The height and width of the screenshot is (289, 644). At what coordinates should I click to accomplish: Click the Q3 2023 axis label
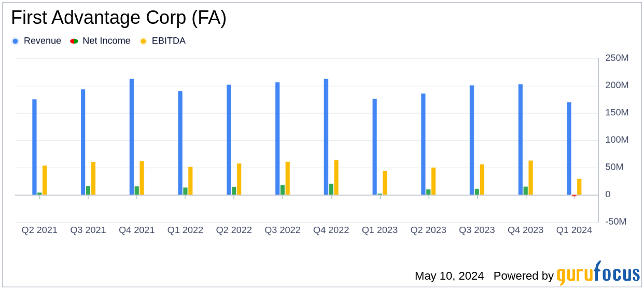(477, 230)
